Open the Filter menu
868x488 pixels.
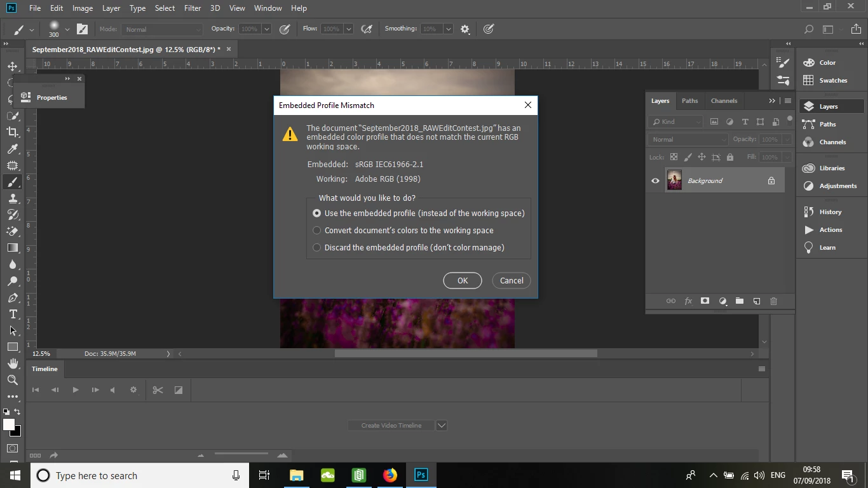click(193, 8)
